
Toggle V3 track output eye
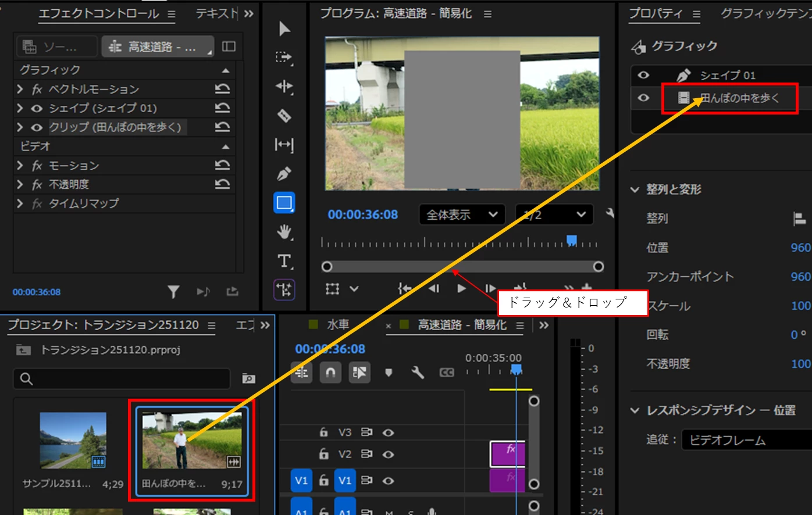click(389, 432)
